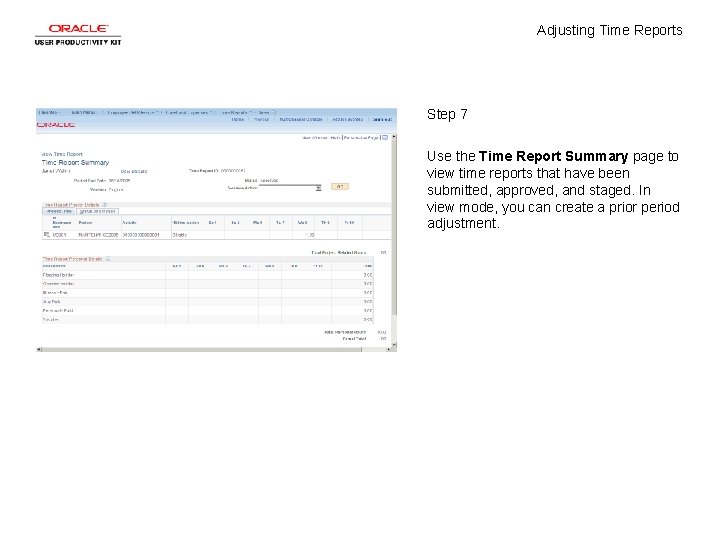Click the Personalize Page link
Screen dimensions: 720x540
coord(361,138)
